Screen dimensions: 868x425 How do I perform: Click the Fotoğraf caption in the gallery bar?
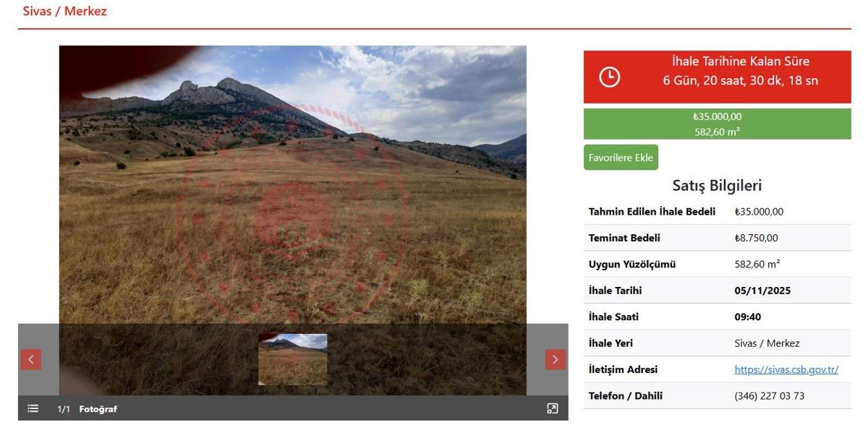pyautogui.click(x=98, y=410)
